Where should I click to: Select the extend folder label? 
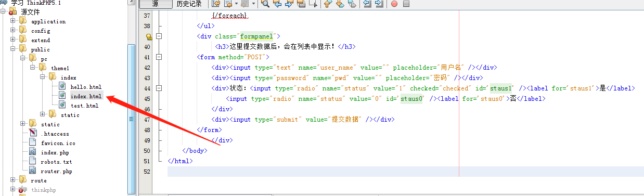click(41, 41)
